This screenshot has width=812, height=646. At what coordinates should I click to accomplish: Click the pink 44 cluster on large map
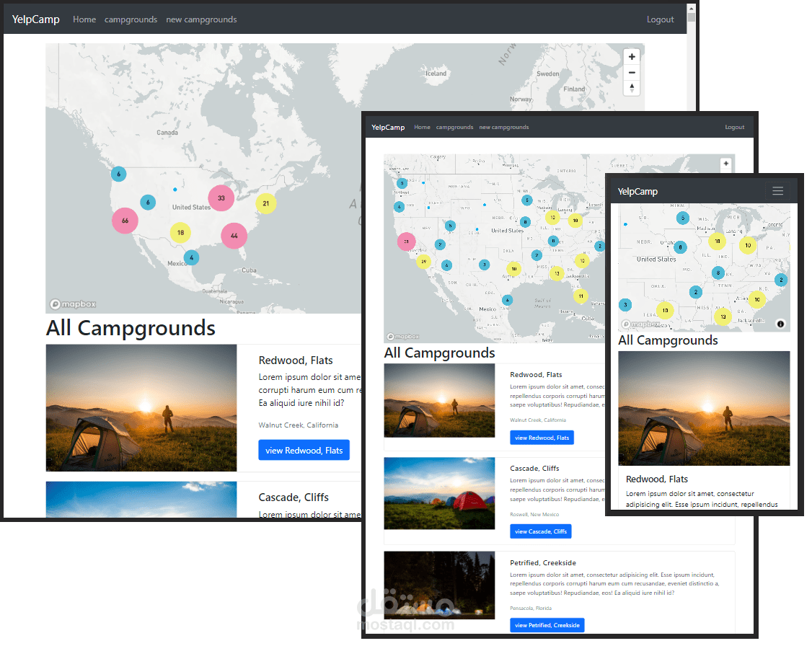(x=234, y=236)
